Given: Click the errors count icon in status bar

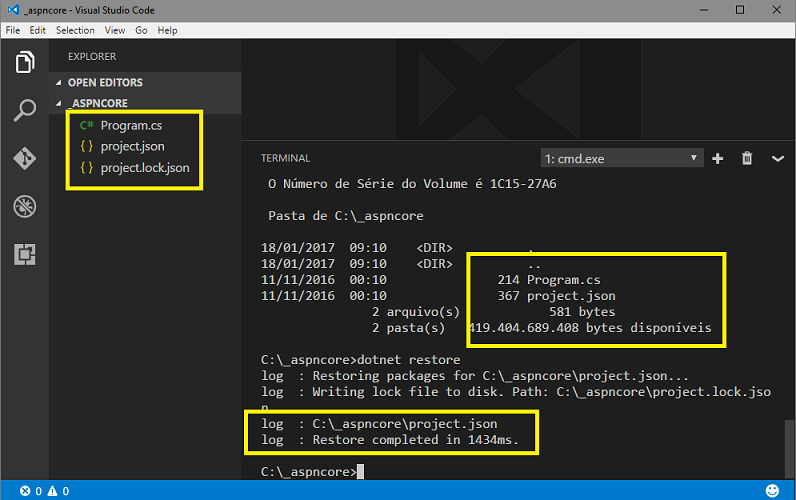Looking at the screenshot, I should (25, 491).
